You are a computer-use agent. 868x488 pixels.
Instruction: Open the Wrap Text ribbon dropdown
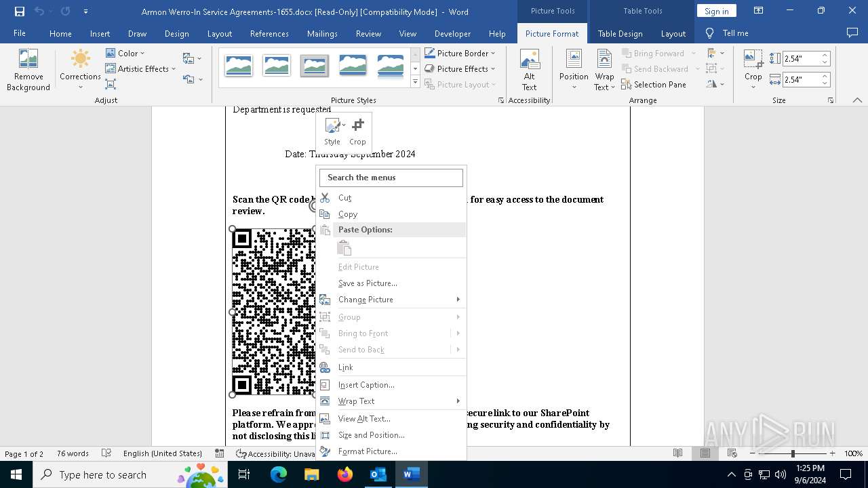coord(604,70)
